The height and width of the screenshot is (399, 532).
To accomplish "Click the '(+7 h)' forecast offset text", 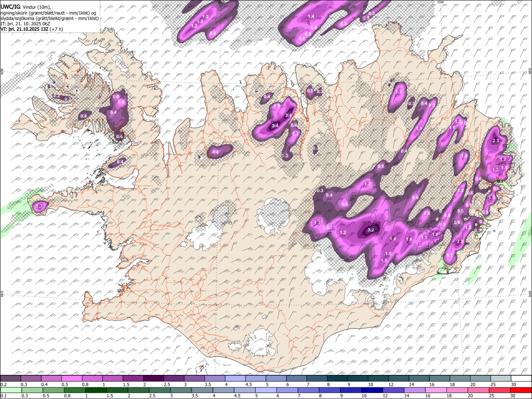I will click(x=56, y=29).
